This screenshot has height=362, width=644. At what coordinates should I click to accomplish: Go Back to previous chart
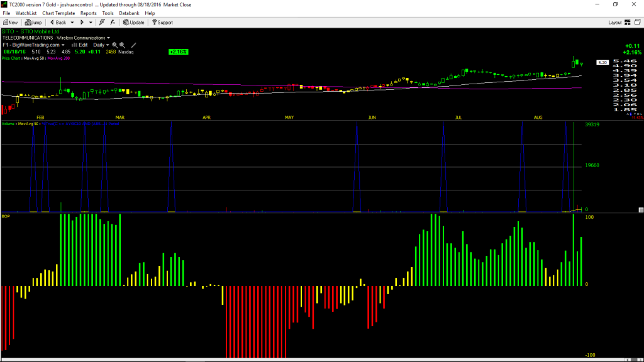58,23
